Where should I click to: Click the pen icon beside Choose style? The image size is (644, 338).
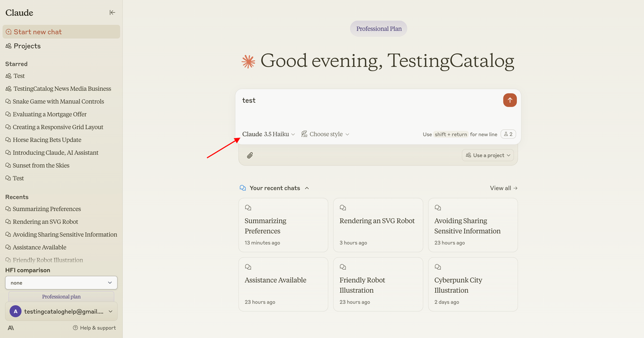click(x=304, y=133)
